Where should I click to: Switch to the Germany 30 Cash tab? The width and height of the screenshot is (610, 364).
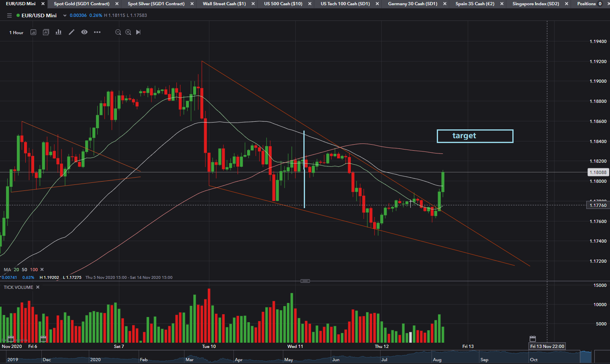(x=412, y=4)
